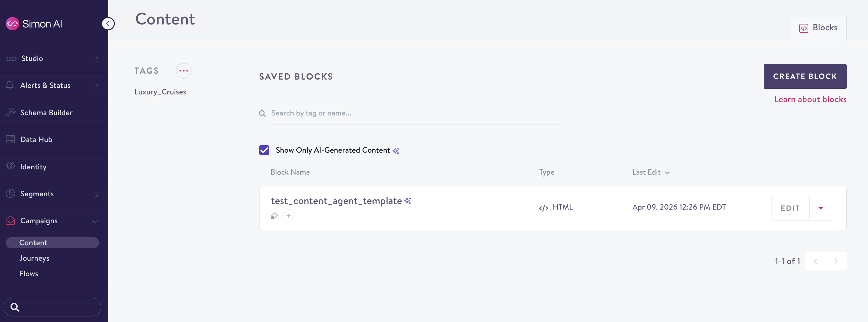Enable Show Only AI-Generated Content checkbox
The height and width of the screenshot is (322, 868).
264,150
